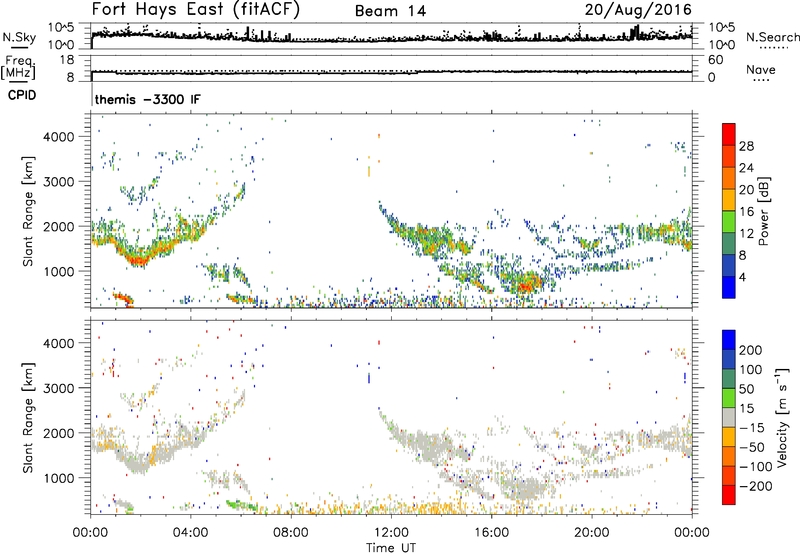Click 'Slant Range [km]' label of velocity panel
Viewport: 800px width, 554px height.
point(28,417)
